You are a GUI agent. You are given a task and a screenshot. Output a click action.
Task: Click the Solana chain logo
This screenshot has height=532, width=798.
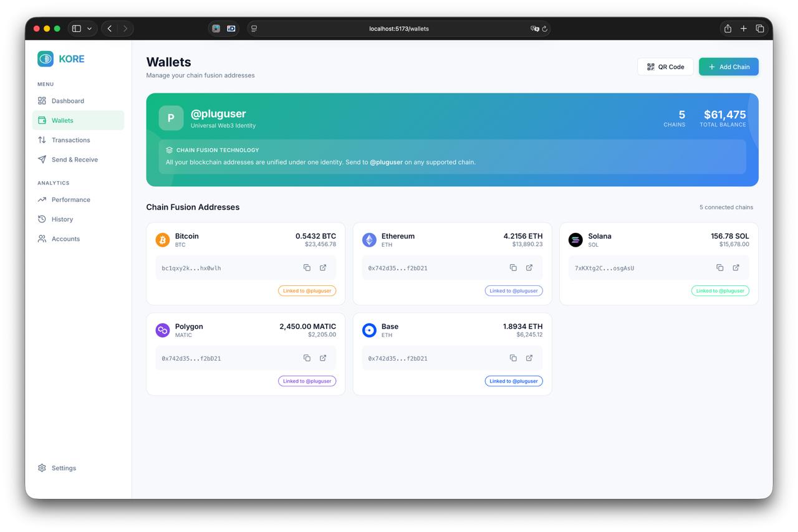[x=575, y=240]
